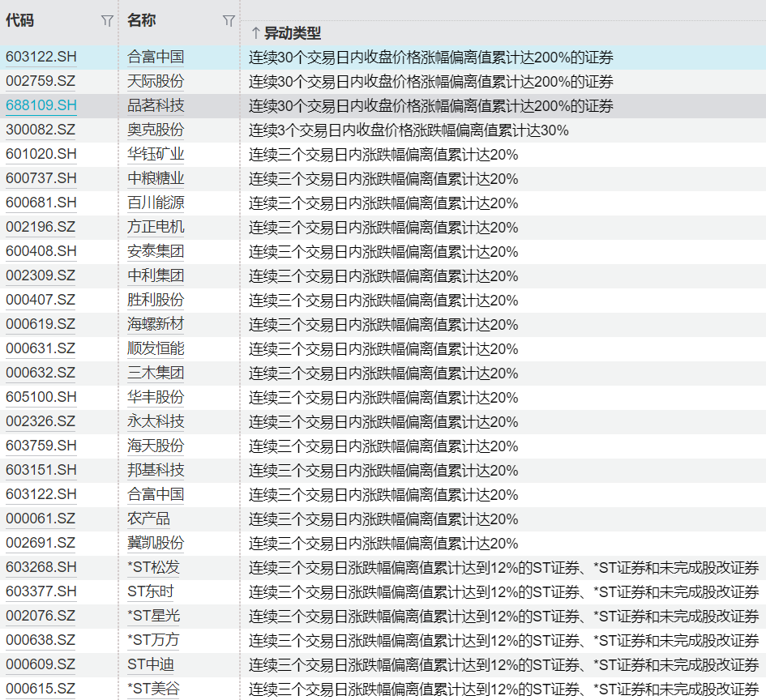Click the 农产品 stock name
The height and width of the screenshot is (700, 766).
tap(149, 519)
